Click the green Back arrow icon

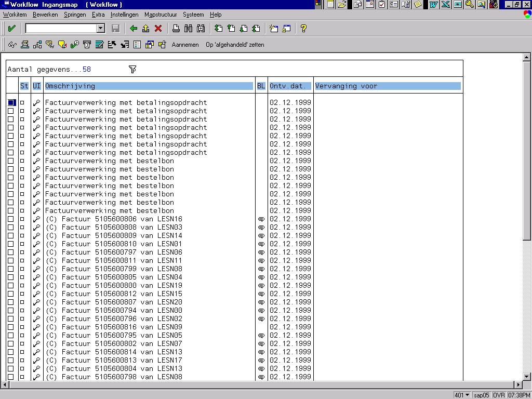(x=134, y=29)
